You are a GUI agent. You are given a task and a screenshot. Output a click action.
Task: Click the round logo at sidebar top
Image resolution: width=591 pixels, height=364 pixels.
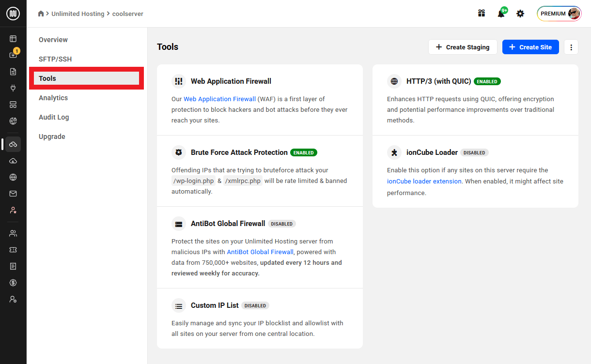tap(13, 14)
